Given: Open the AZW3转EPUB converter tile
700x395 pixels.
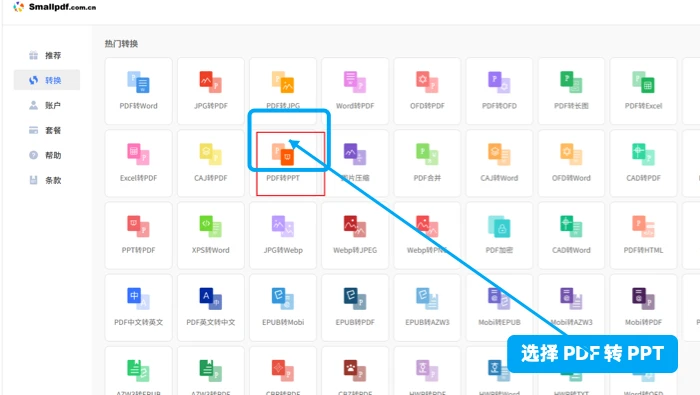Looking at the screenshot, I should 138,371.
